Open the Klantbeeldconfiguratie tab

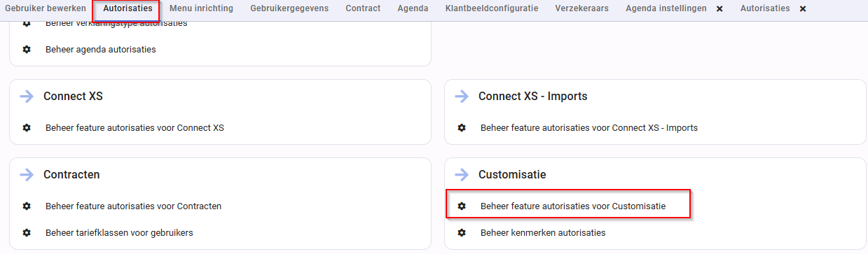[x=492, y=8]
